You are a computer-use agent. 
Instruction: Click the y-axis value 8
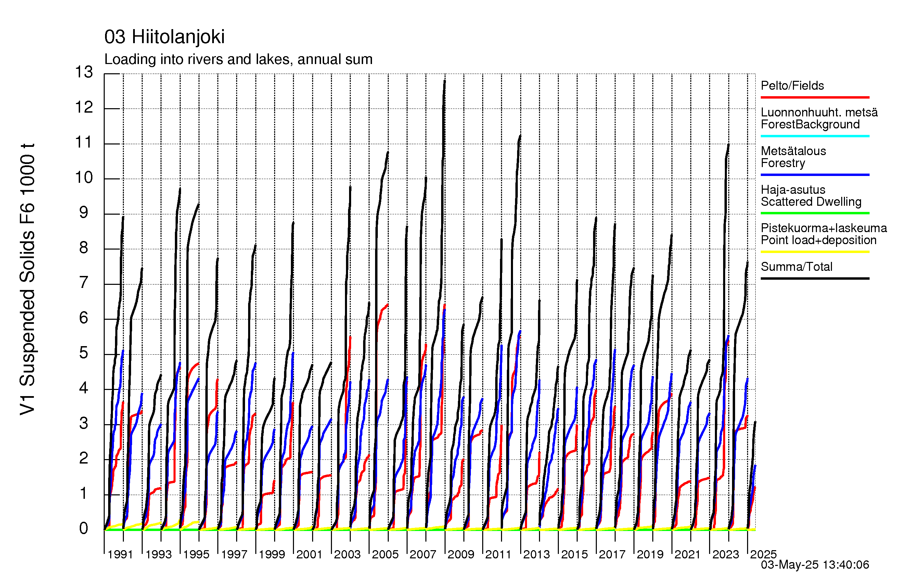[x=84, y=248]
